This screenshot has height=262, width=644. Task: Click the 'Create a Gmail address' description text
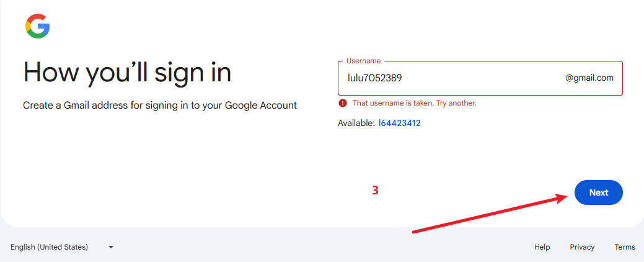160,106
